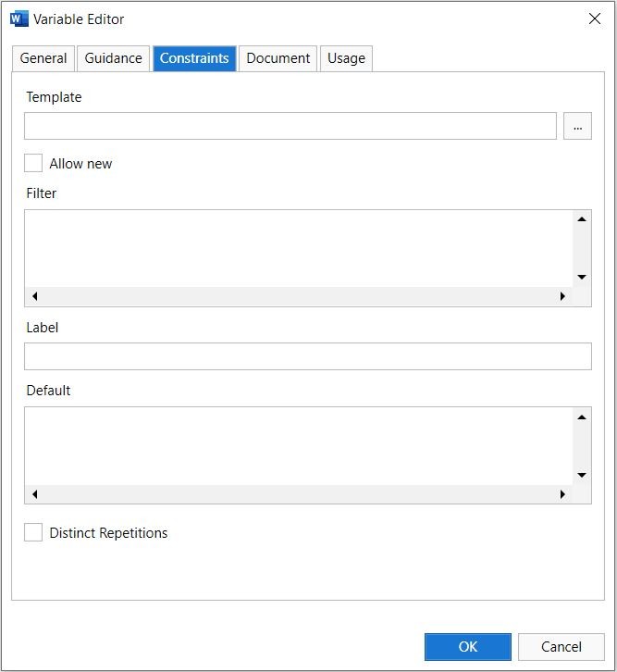Click Filter box scroll right arrow
Screen dimensions: 617x672
[562, 297]
